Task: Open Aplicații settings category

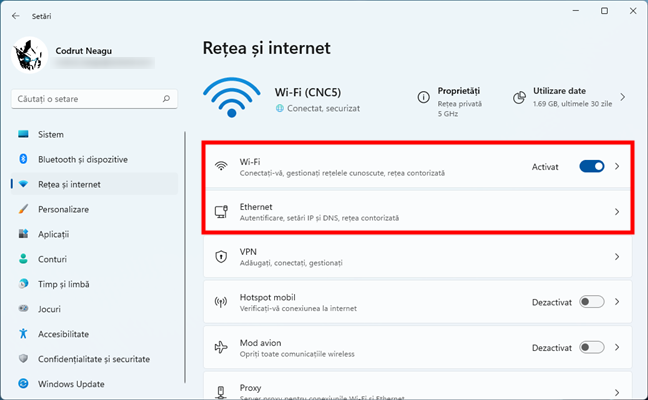Action: pyautogui.click(x=95, y=234)
